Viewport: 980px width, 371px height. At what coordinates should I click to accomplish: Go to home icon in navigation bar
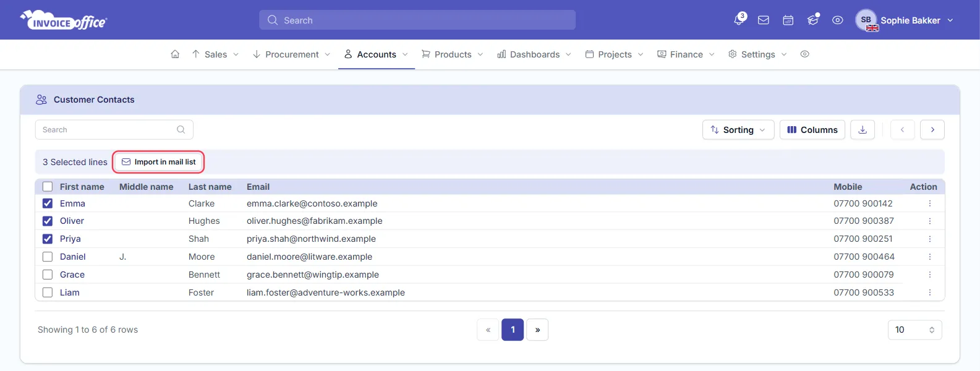(x=175, y=54)
